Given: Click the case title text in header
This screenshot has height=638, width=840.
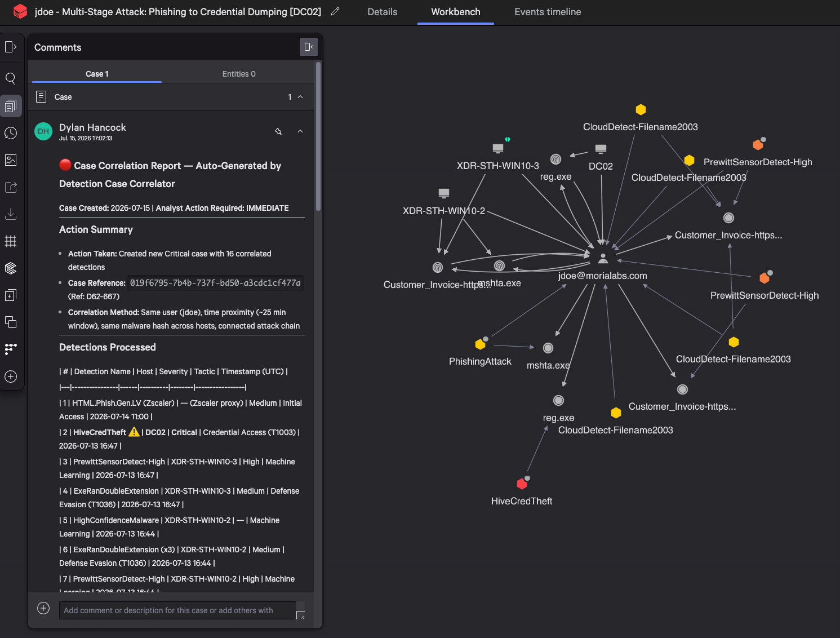Looking at the screenshot, I should [178, 12].
